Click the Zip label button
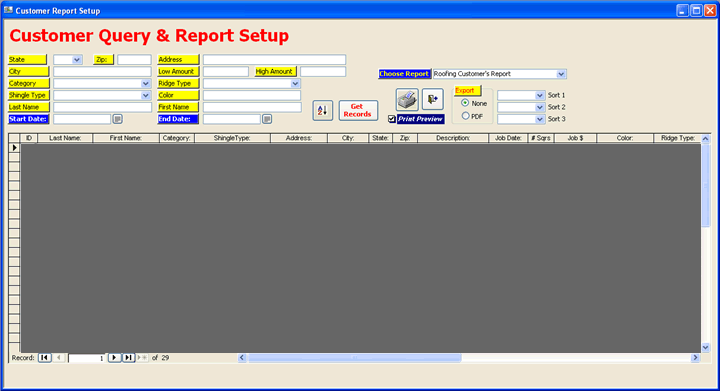The image size is (720, 391). pos(103,60)
